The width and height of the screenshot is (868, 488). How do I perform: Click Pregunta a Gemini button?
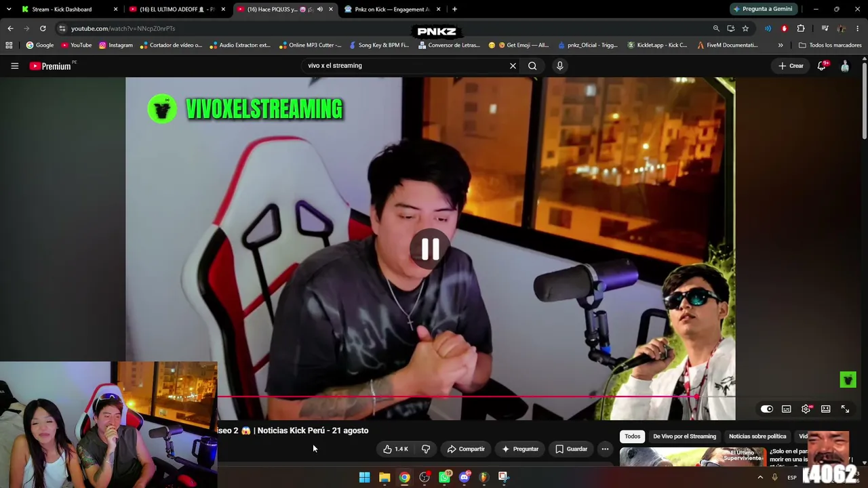pyautogui.click(x=762, y=9)
